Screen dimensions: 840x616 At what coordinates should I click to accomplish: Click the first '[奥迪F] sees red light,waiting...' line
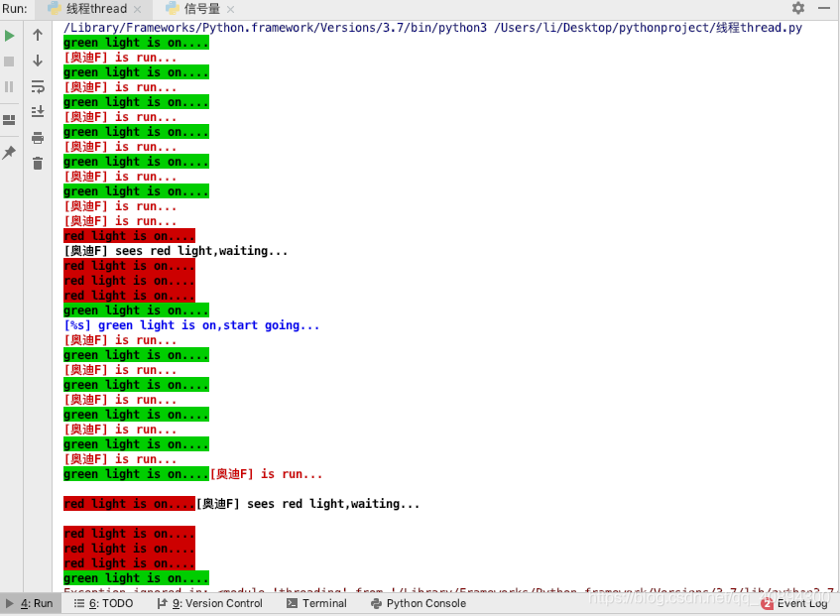[176, 251]
